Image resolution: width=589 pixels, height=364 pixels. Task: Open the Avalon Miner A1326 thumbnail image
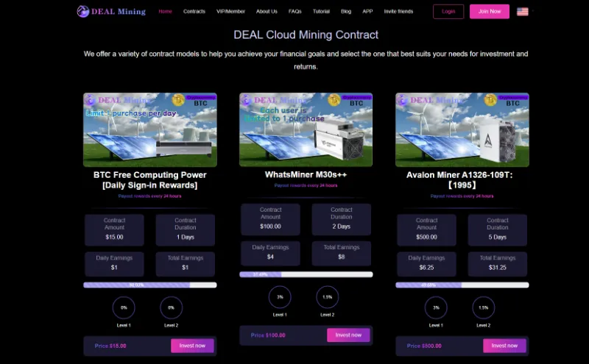point(462,130)
